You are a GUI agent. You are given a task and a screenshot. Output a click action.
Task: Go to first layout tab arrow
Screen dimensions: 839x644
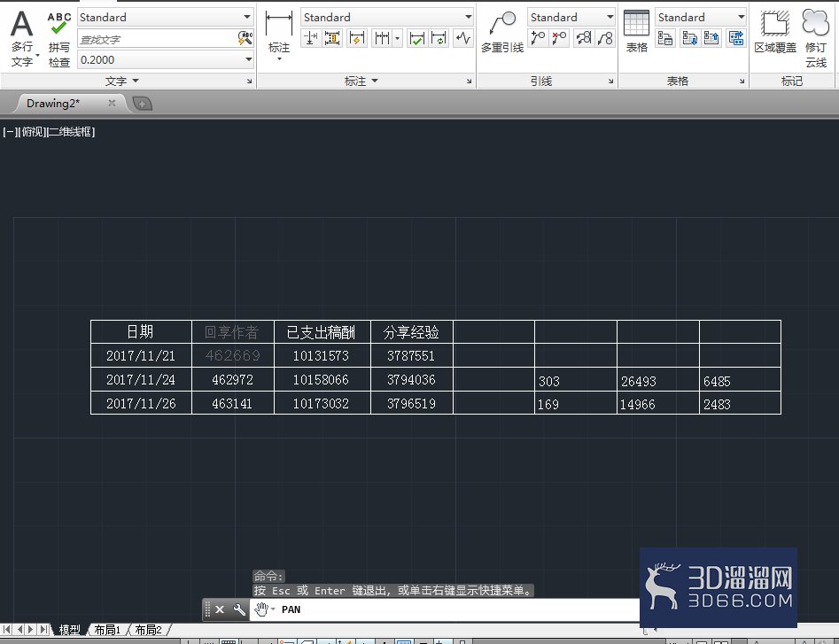(x=7, y=630)
